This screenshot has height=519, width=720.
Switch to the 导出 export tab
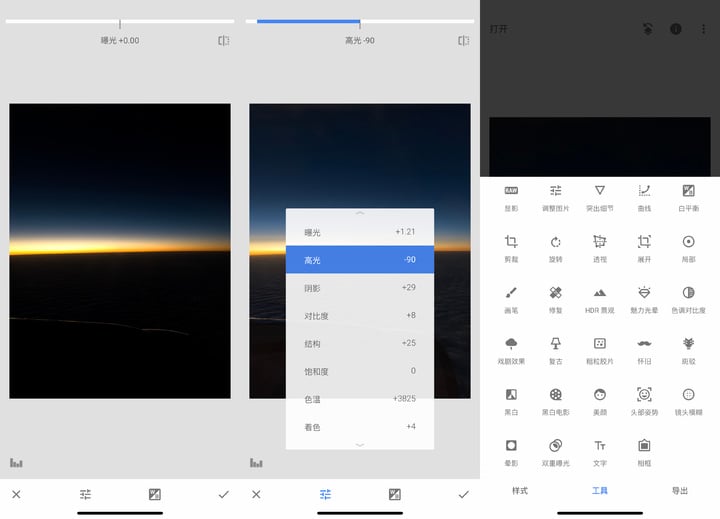tap(680, 491)
